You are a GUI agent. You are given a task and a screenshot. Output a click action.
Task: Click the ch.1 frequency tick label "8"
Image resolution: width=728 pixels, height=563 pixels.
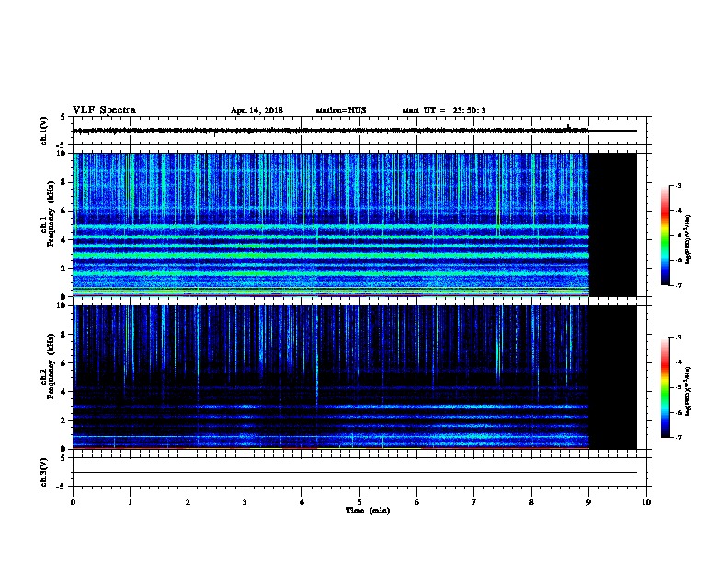click(64, 182)
